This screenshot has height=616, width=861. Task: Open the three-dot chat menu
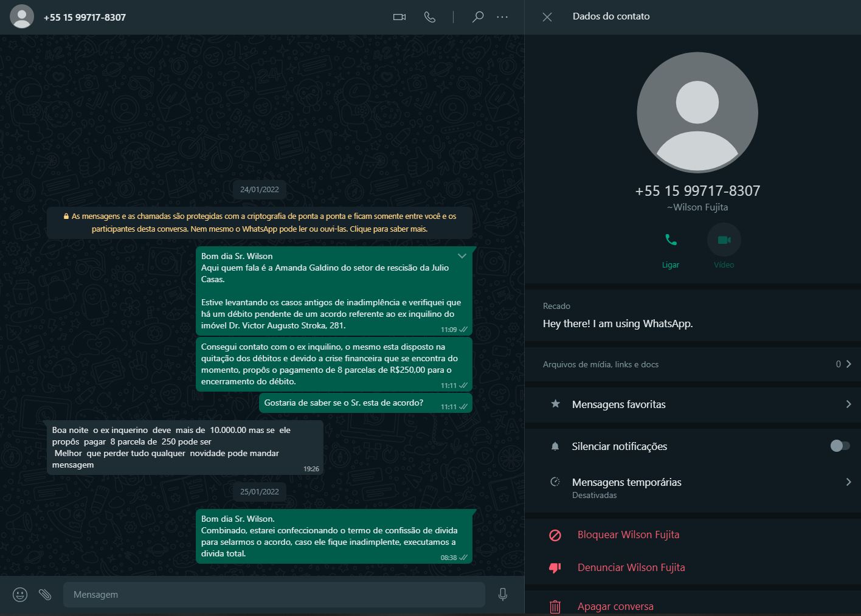[x=502, y=17]
